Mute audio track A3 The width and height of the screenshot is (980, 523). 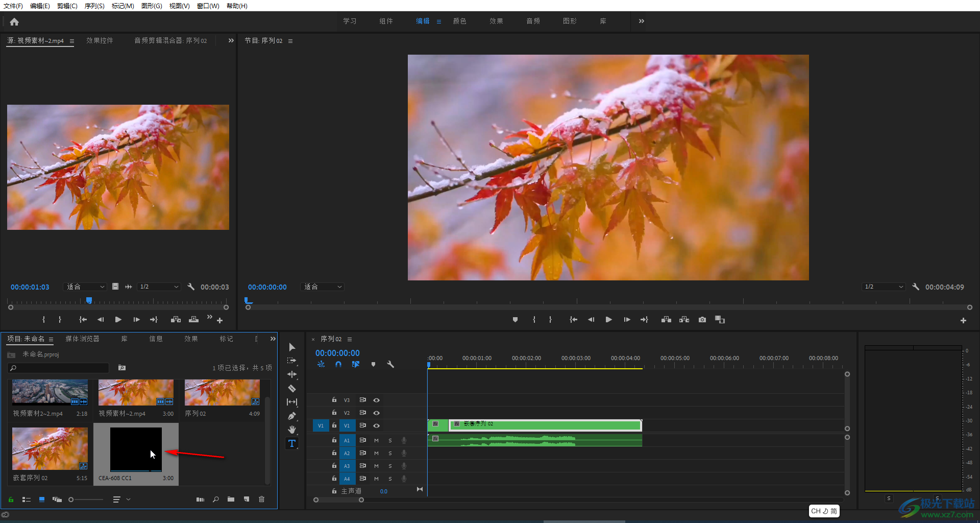(x=376, y=466)
